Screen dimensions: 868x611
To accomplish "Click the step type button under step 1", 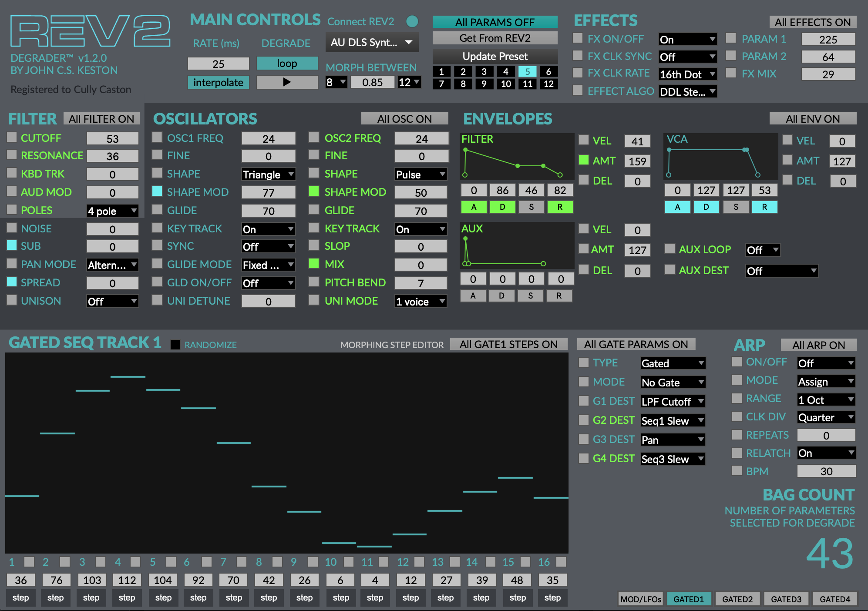I will click(x=20, y=598).
